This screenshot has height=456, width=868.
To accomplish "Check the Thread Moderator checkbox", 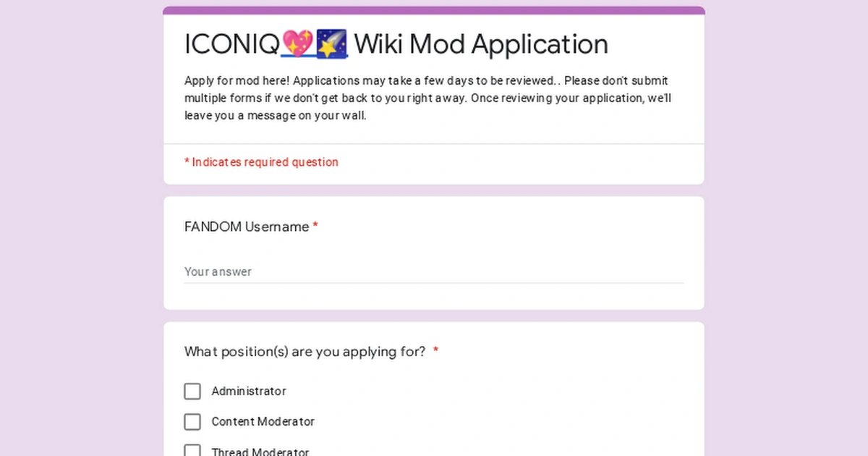I will point(192,449).
